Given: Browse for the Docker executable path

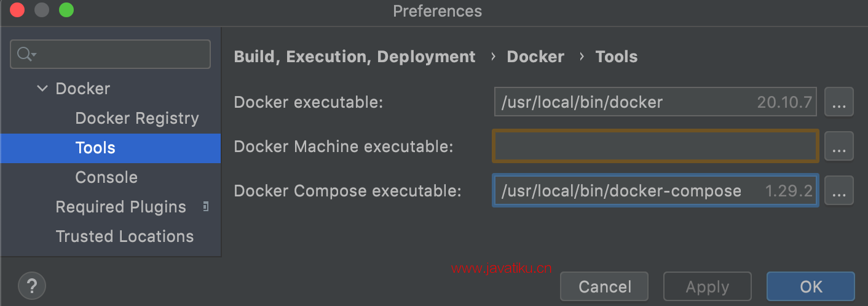Looking at the screenshot, I should (838, 102).
